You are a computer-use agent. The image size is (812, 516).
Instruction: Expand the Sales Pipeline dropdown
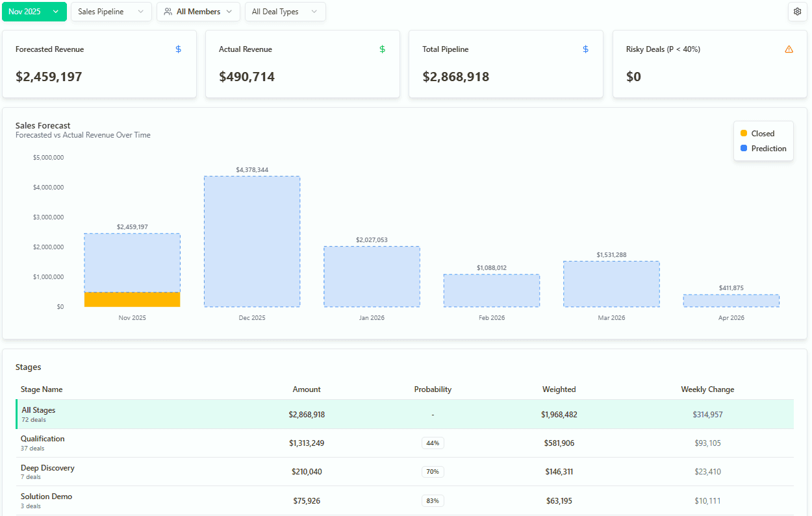[111, 12]
